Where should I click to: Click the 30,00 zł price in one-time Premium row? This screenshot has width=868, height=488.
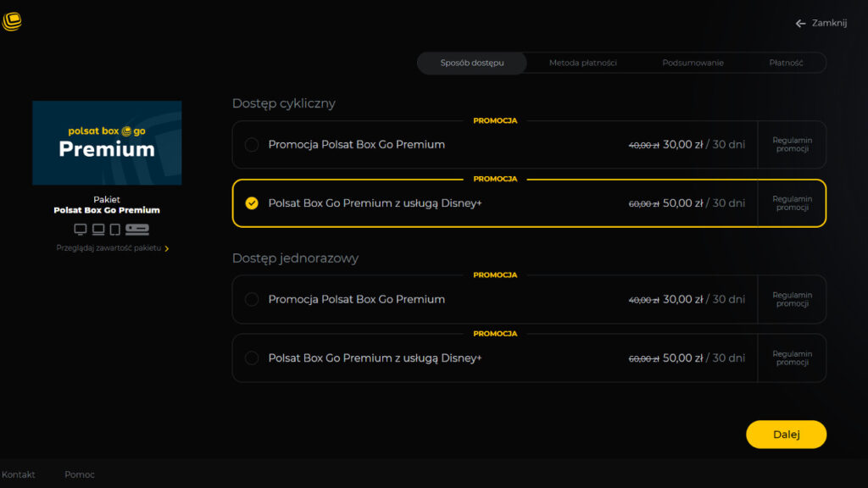(682, 299)
